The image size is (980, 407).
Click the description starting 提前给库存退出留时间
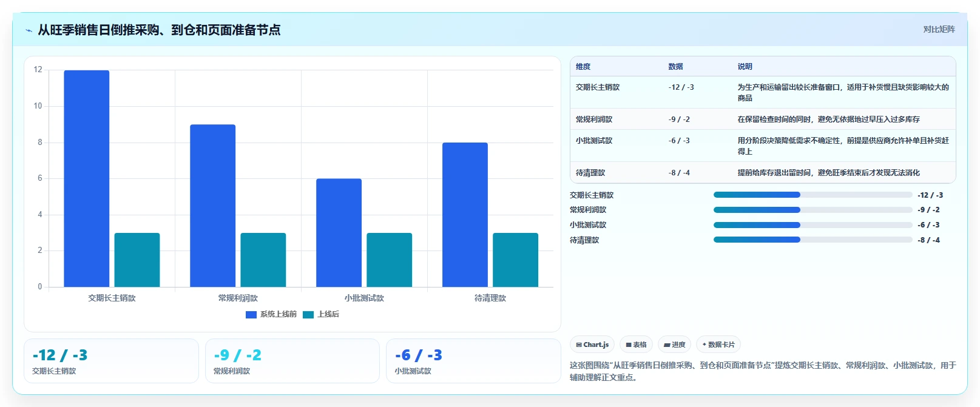pos(829,173)
